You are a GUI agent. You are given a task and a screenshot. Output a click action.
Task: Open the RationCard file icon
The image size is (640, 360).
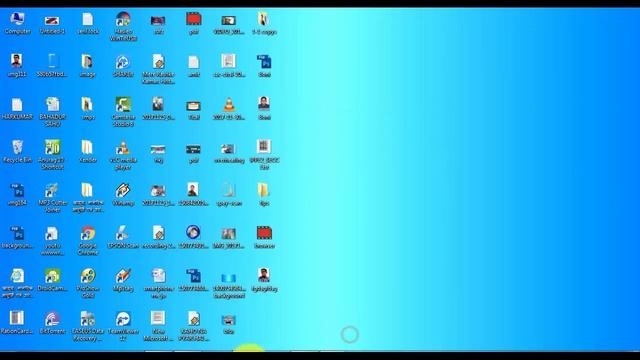coord(17,322)
